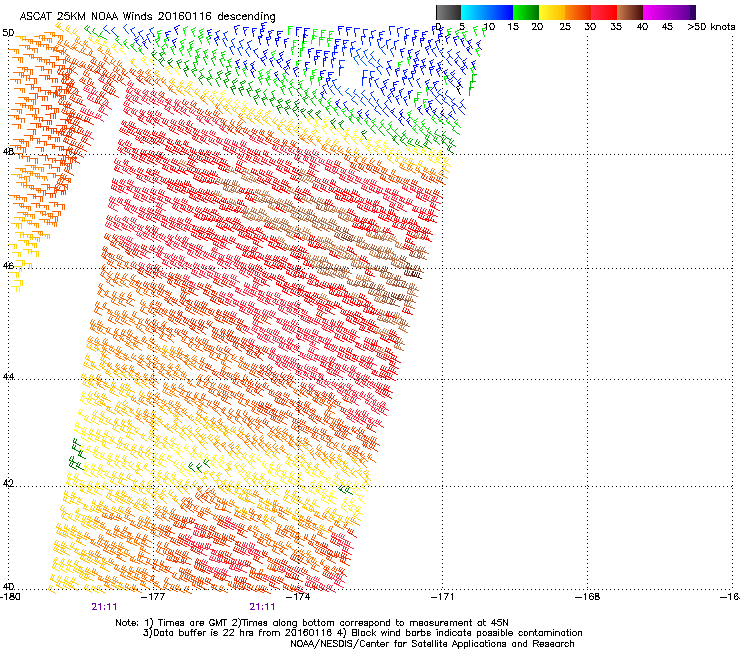Click the cyan-to-blue 5-15 knots color segment
The image size is (740, 650).
tap(487, 12)
